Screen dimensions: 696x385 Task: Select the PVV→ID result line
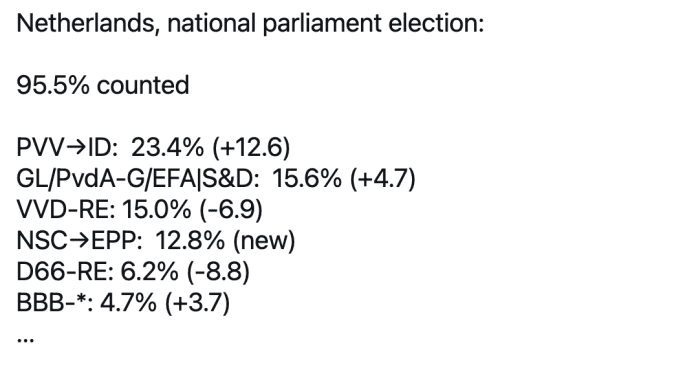click(153, 147)
